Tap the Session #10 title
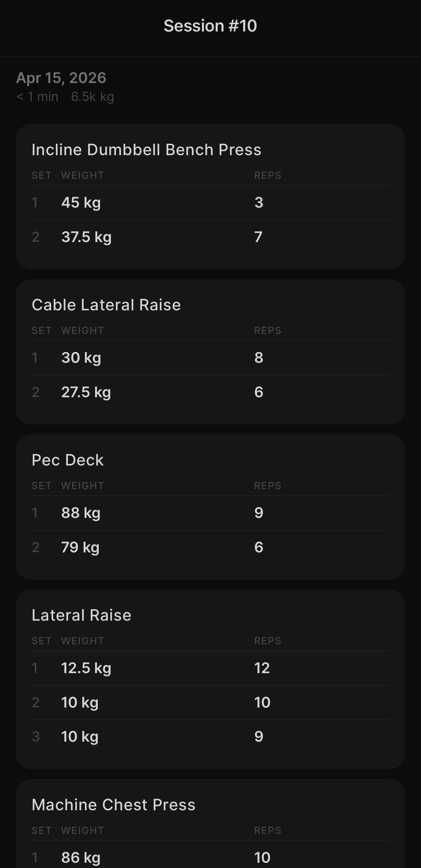 [210, 26]
